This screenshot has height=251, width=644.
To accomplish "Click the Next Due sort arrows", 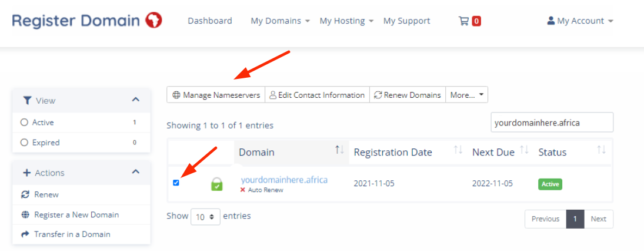I will point(525,151).
